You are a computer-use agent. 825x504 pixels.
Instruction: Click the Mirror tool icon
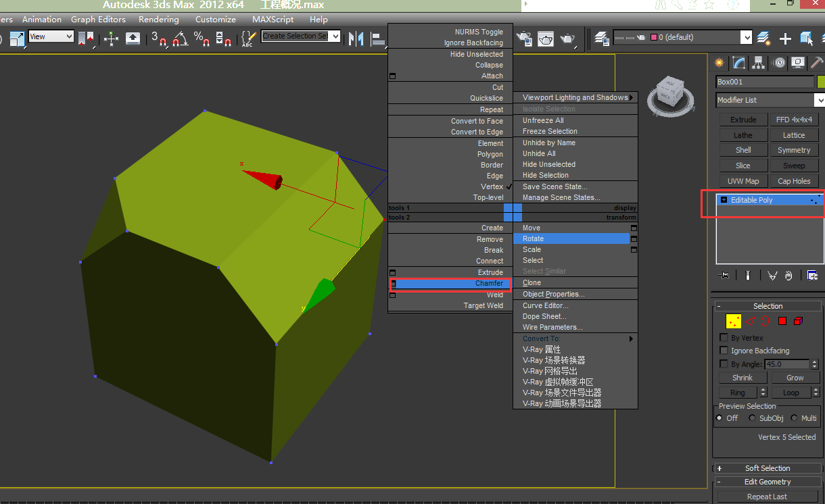356,39
